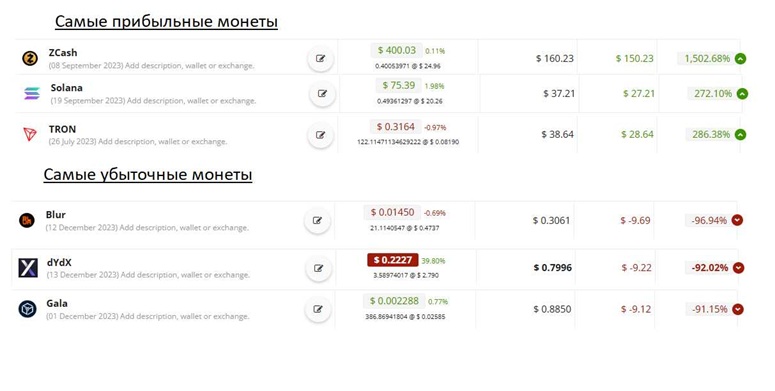Open the edit button for Gala
The image size is (775, 391).
click(318, 309)
